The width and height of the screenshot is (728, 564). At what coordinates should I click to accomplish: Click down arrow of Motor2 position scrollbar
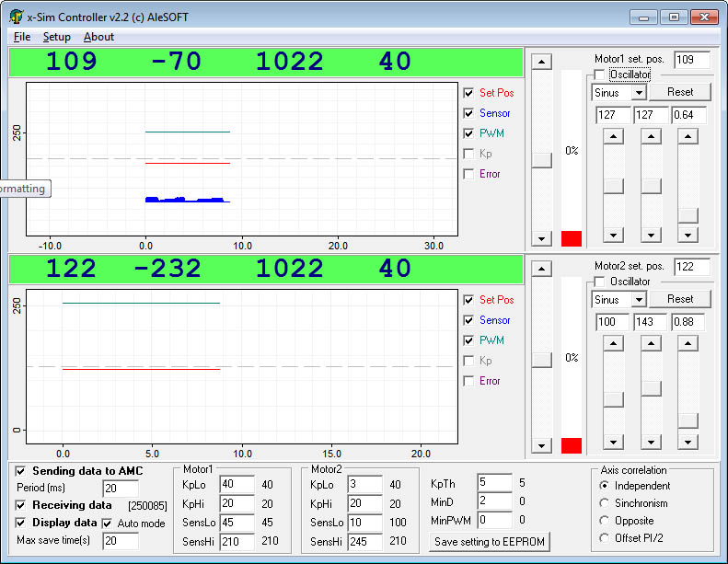click(x=542, y=445)
